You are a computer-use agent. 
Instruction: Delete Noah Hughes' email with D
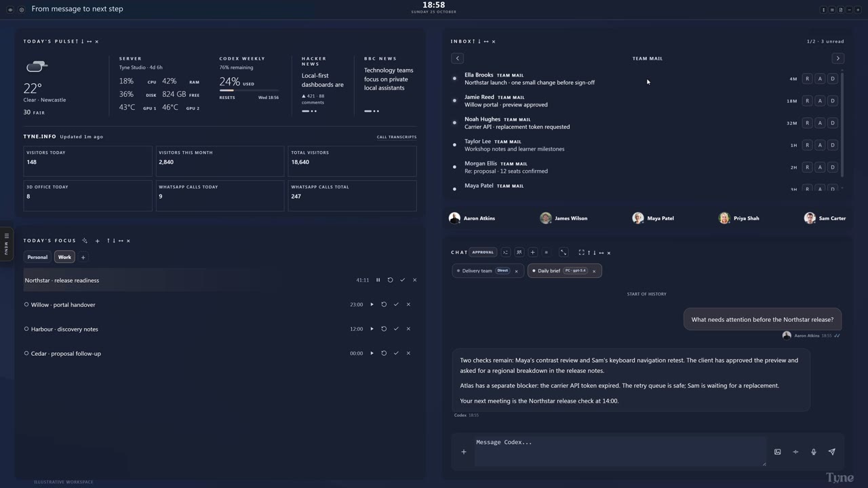[x=833, y=123]
